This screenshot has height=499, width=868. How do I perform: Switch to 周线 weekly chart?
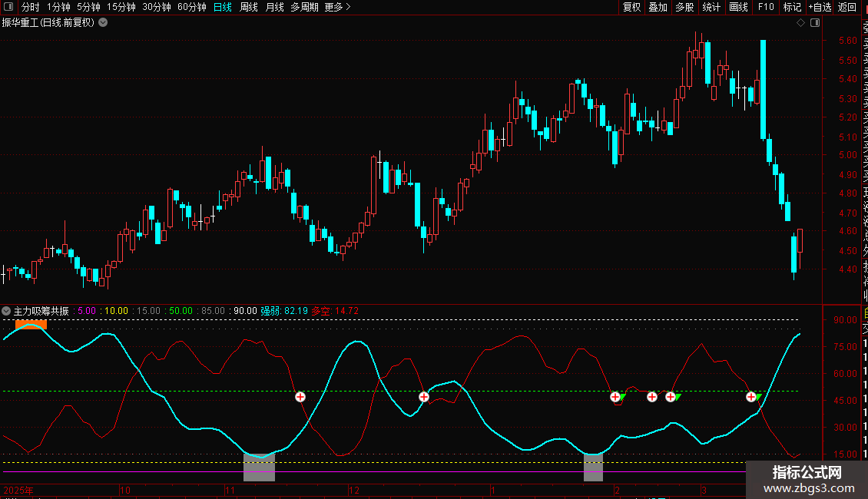point(249,7)
